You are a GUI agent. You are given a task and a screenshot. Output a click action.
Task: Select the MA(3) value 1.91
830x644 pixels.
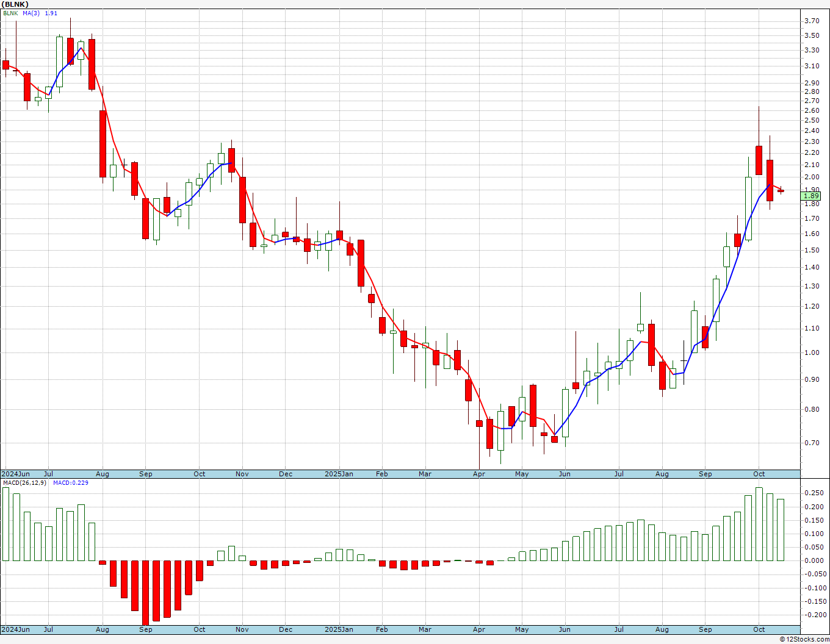(x=52, y=13)
